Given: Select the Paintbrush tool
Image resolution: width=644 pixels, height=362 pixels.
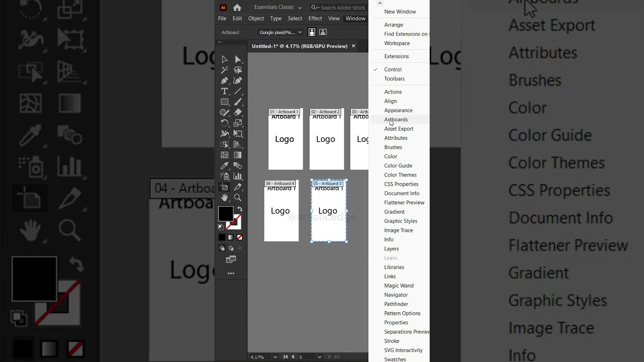Looking at the screenshot, I should (x=238, y=102).
